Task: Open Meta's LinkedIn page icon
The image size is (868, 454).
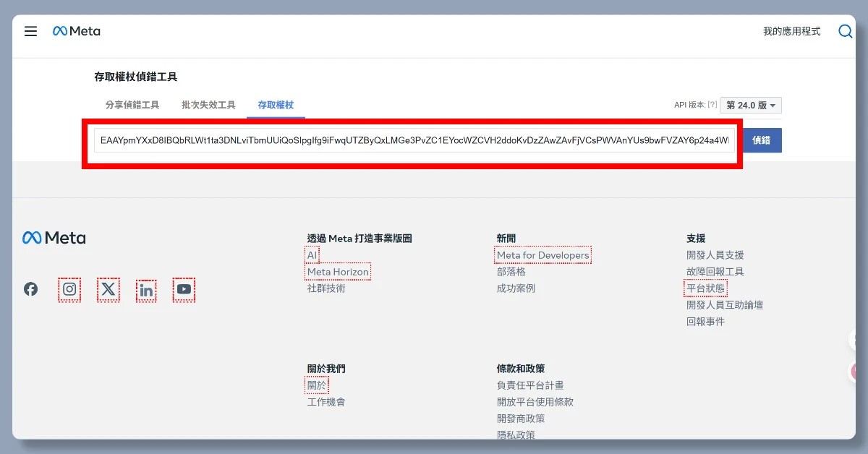Action: [146, 291]
